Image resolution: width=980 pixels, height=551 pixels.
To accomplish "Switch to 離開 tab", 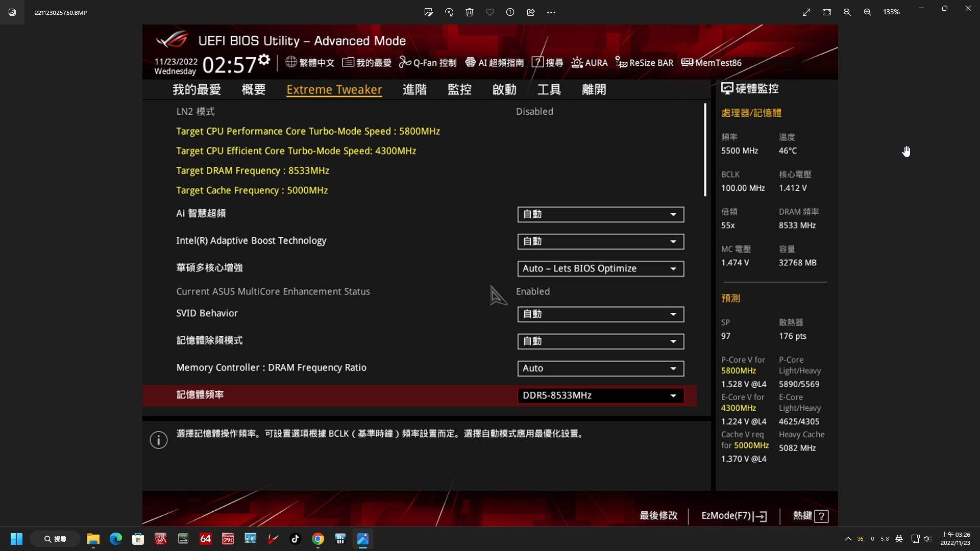I will pos(594,90).
